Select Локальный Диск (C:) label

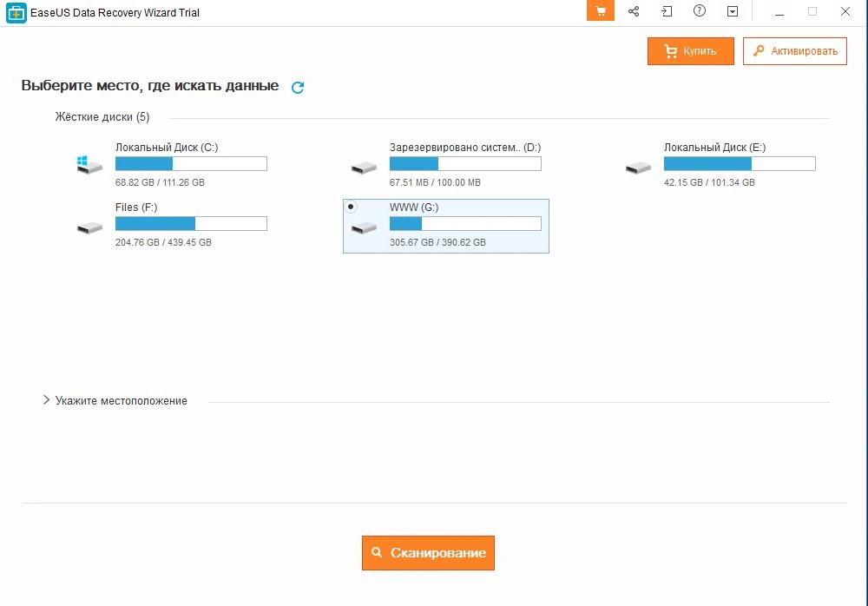[x=167, y=148]
